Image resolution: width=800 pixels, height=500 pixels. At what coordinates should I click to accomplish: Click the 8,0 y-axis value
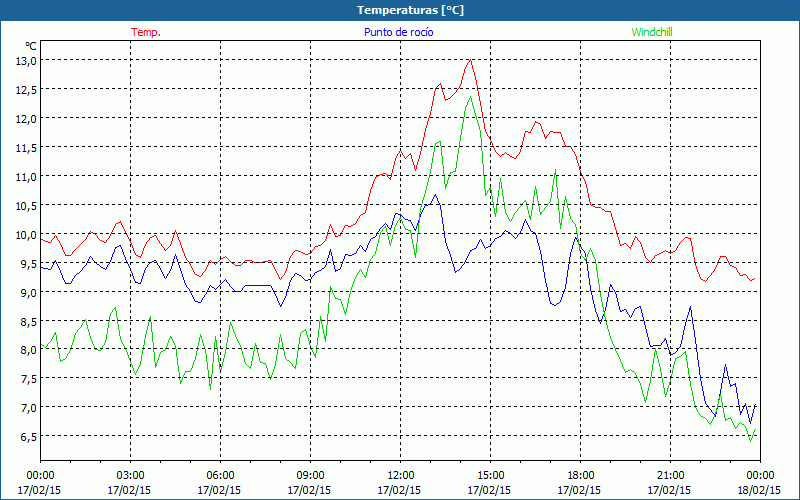coord(29,349)
